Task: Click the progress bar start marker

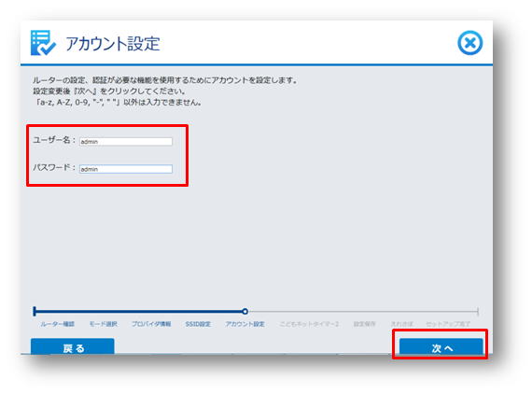Action: click(35, 311)
